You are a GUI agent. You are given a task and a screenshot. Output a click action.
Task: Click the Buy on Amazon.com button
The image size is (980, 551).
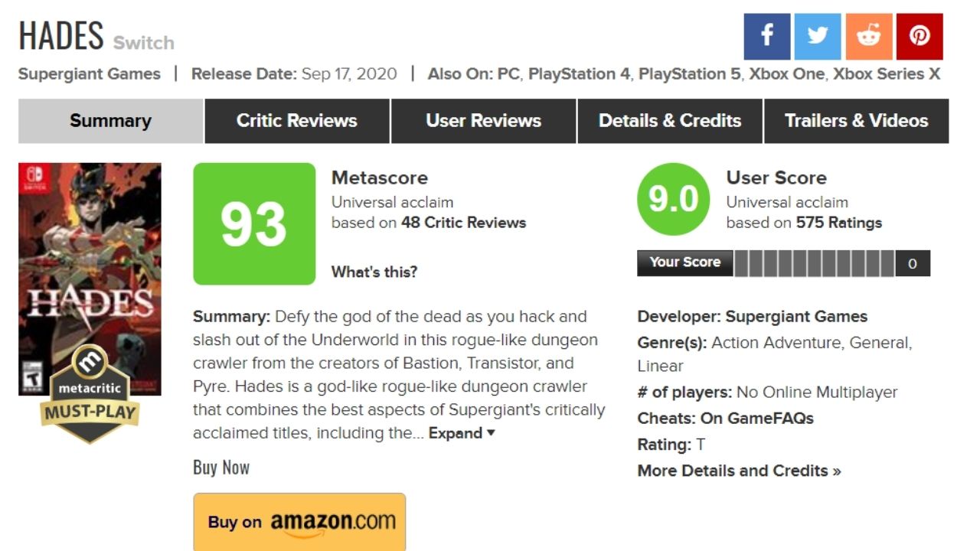(299, 522)
